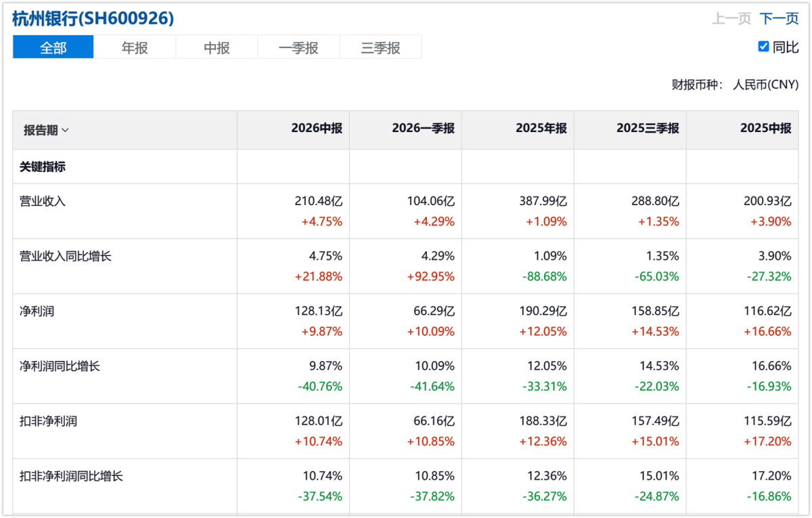Open the 杭州银行(SH600926) stock title
This screenshot has height=518, width=812.
pos(93,19)
